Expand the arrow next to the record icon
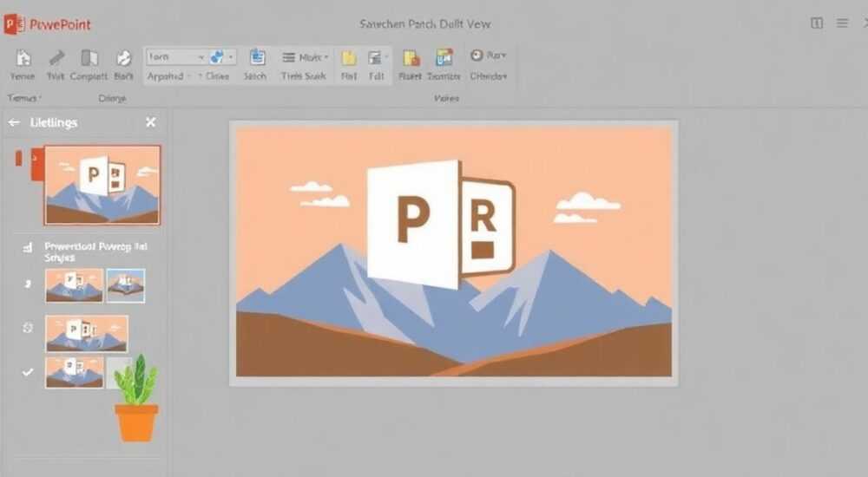Screen dimensions: 868x477 coord(504,56)
